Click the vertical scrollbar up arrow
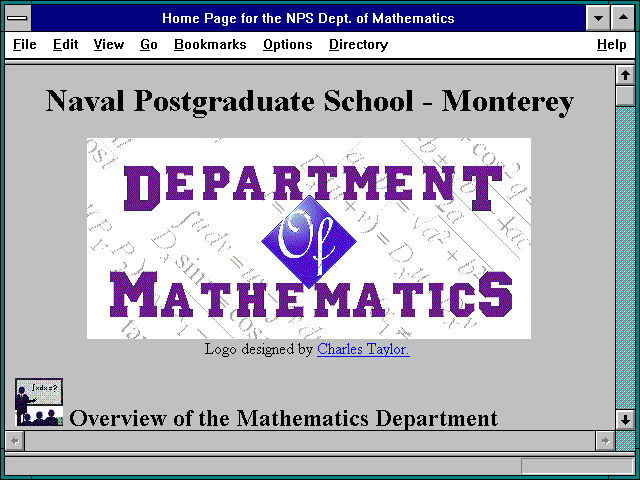The height and width of the screenshot is (480, 640). (x=625, y=76)
